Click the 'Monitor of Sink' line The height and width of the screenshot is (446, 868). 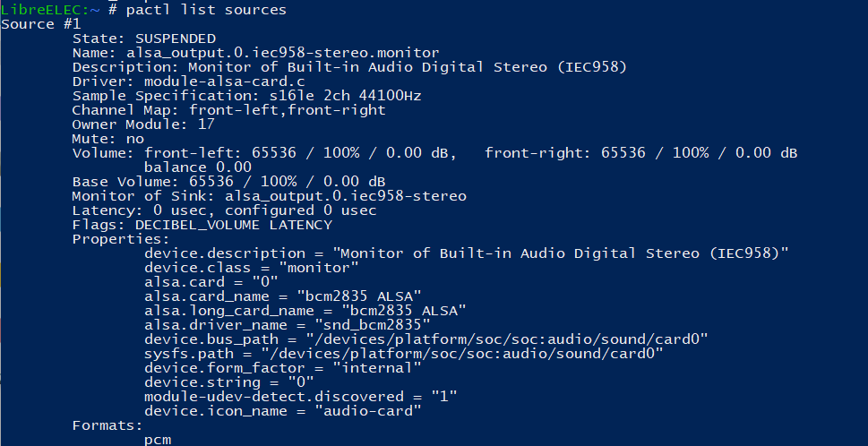pos(269,195)
